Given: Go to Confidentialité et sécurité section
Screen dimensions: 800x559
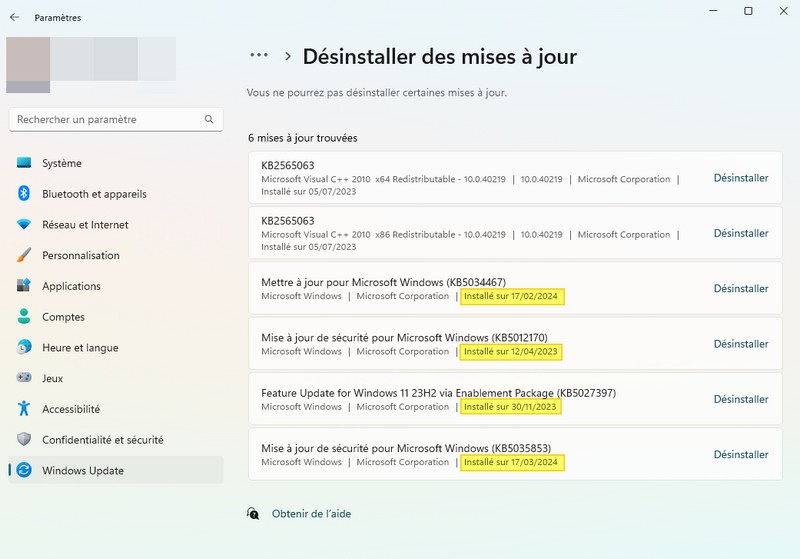Looking at the screenshot, I should (102, 440).
